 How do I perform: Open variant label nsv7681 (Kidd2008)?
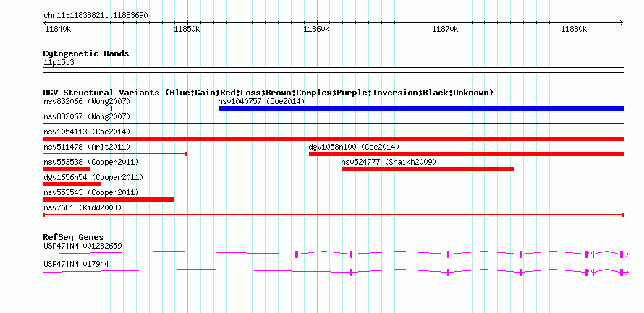[82, 208]
